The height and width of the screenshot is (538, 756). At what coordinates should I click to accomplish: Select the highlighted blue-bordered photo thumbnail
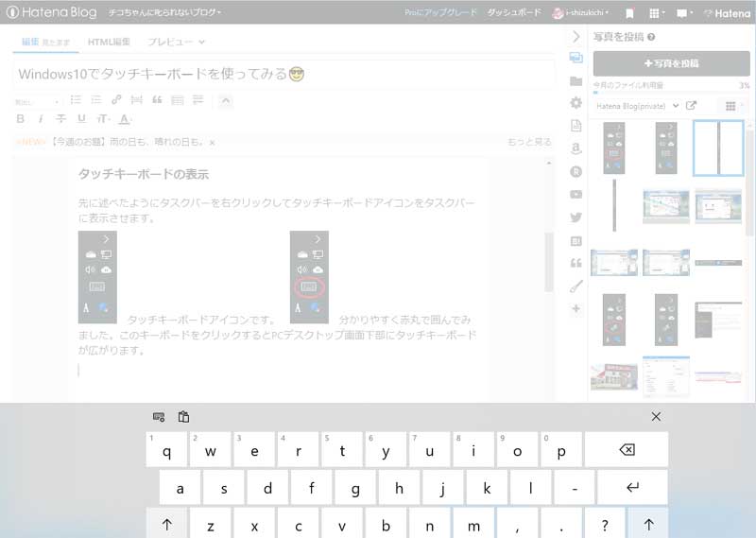pyautogui.click(x=718, y=148)
